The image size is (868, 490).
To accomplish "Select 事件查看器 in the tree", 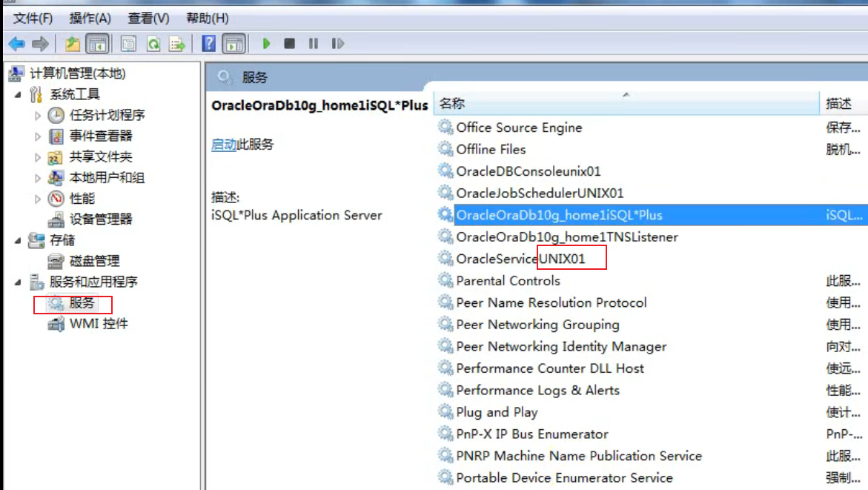I will click(101, 136).
